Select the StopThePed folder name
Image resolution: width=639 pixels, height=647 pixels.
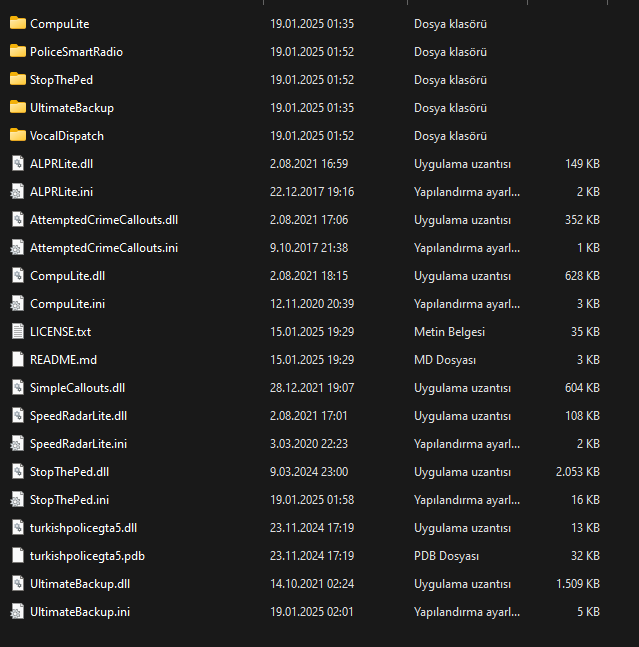click(x=61, y=80)
